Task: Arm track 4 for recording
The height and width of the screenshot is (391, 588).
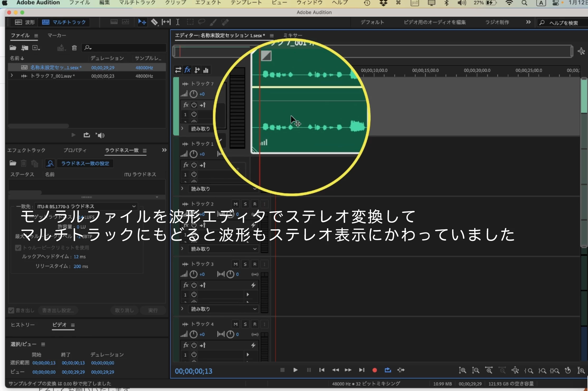Action: pyautogui.click(x=255, y=324)
